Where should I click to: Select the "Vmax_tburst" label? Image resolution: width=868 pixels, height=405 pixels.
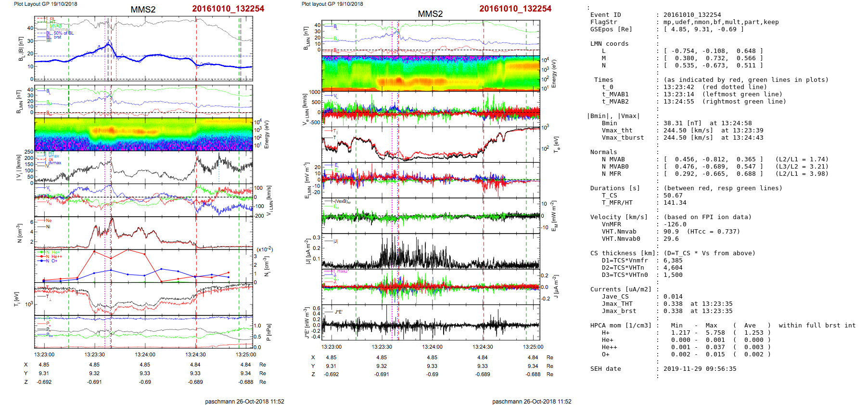tap(623, 138)
